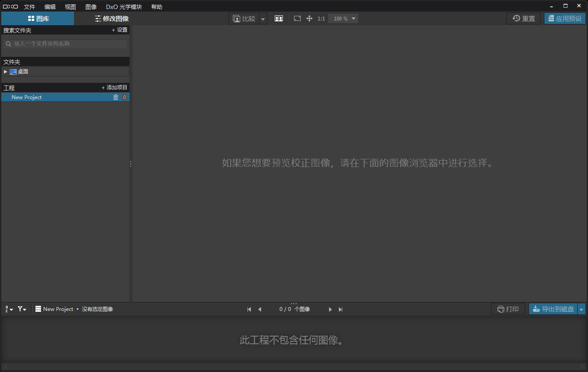The width and height of the screenshot is (588, 372).
Task: Go to the previous image arrow
Action: (x=260, y=309)
